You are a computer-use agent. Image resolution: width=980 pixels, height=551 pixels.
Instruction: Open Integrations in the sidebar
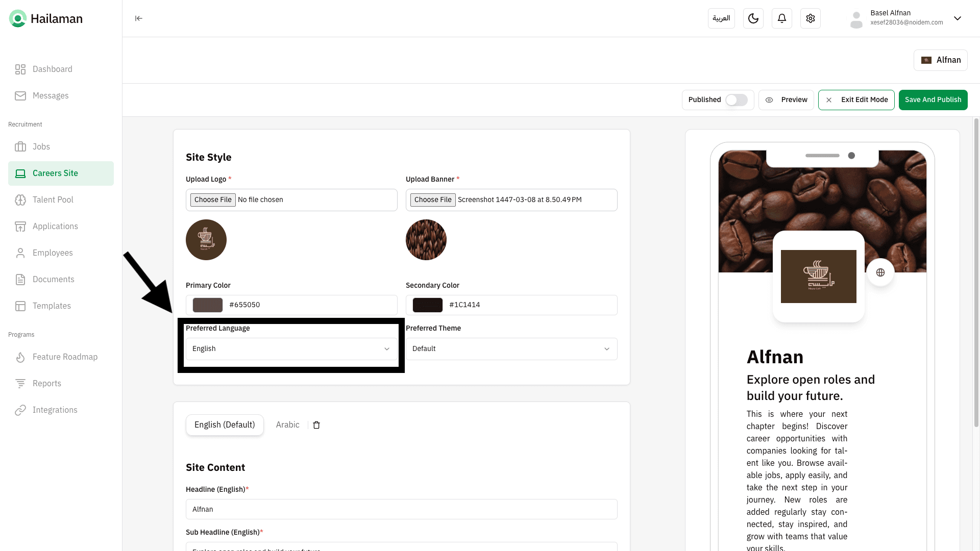tap(55, 410)
